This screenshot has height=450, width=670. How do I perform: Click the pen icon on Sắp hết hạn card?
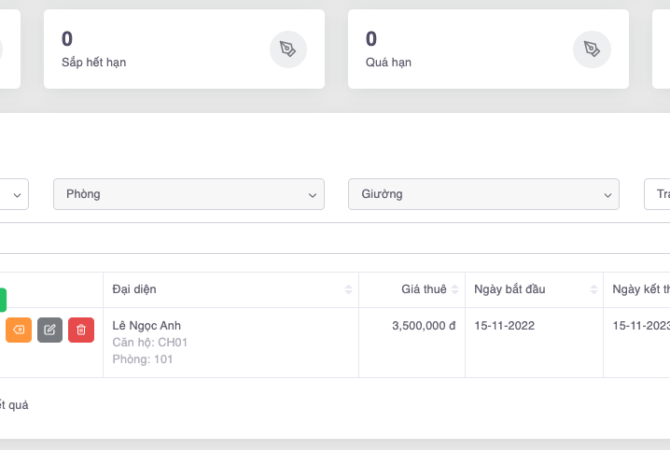coord(288,49)
